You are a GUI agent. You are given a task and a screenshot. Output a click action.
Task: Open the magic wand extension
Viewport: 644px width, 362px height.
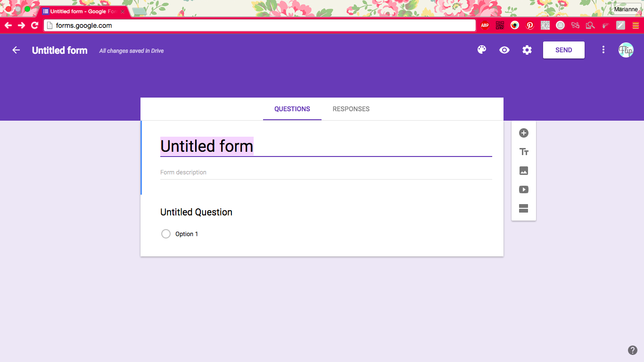click(x=620, y=25)
